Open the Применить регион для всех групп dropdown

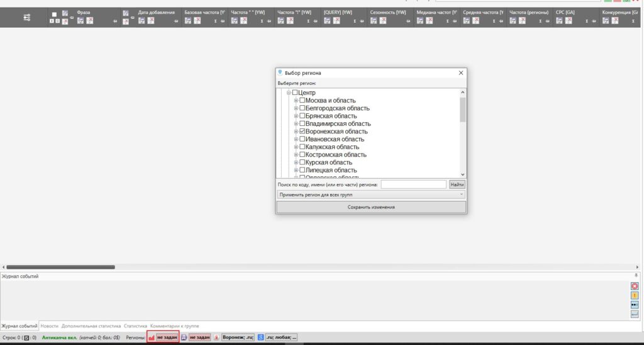(371, 195)
